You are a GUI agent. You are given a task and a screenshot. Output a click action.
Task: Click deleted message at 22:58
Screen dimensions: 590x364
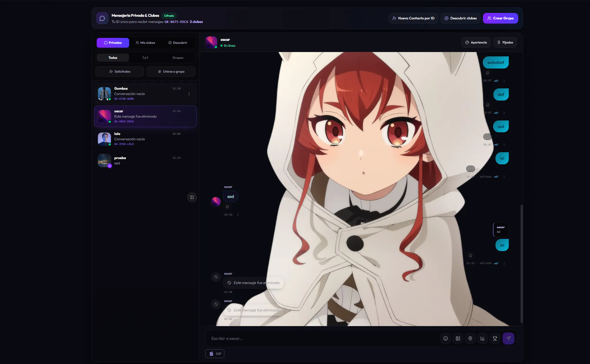[x=254, y=283]
